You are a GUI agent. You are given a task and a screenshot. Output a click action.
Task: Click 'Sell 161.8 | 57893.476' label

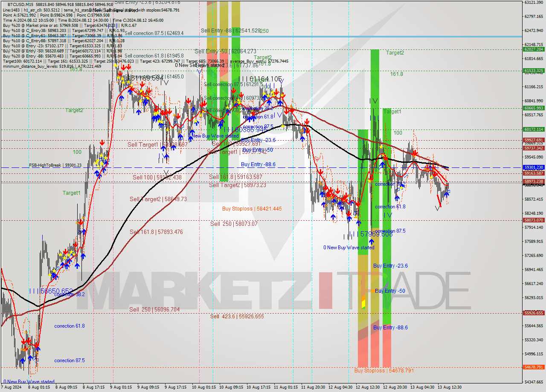156,232
